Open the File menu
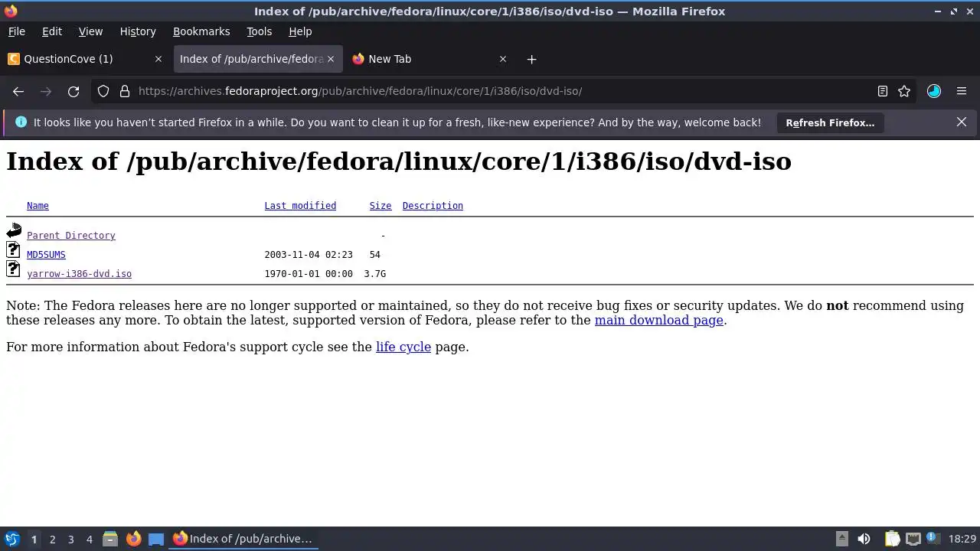This screenshot has width=980, height=551. tap(16, 31)
